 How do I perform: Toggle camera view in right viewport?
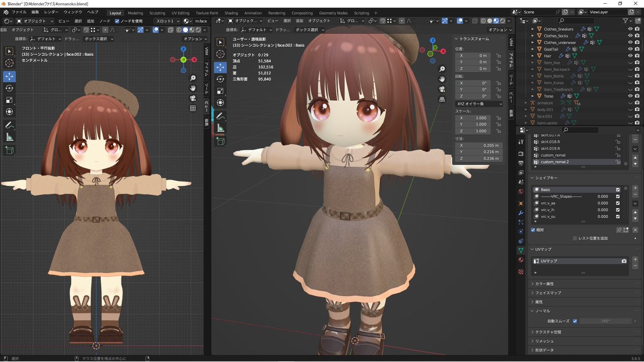point(442,89)
